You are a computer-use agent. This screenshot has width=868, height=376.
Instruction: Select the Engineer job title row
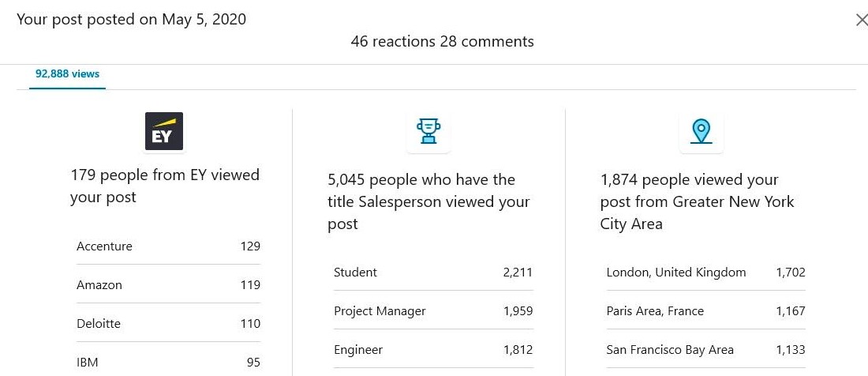click(432, 350)
